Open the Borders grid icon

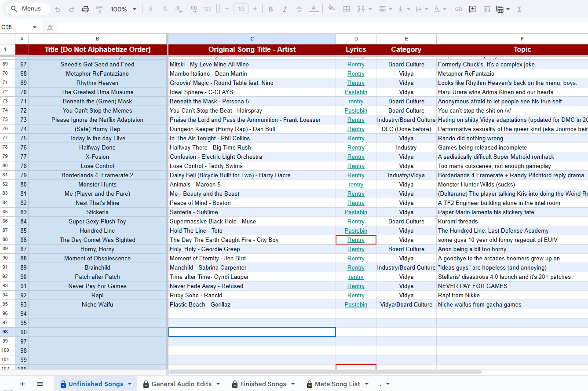tap(347, 9)
